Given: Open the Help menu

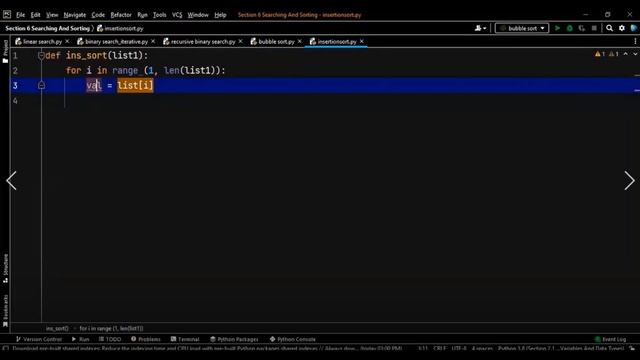Looking at the screenshot, I should tap(220, 15).
